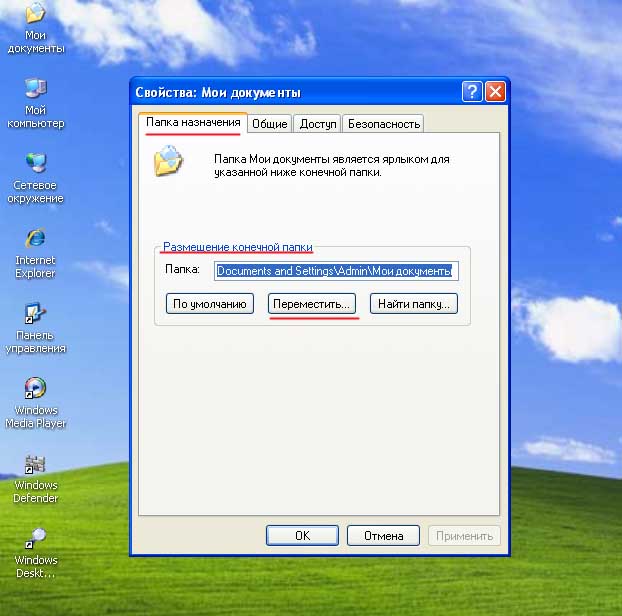Screen dimensions: 622x616
Task: Cancel the dialog with Отмена
Action: [x=384, y=536]
